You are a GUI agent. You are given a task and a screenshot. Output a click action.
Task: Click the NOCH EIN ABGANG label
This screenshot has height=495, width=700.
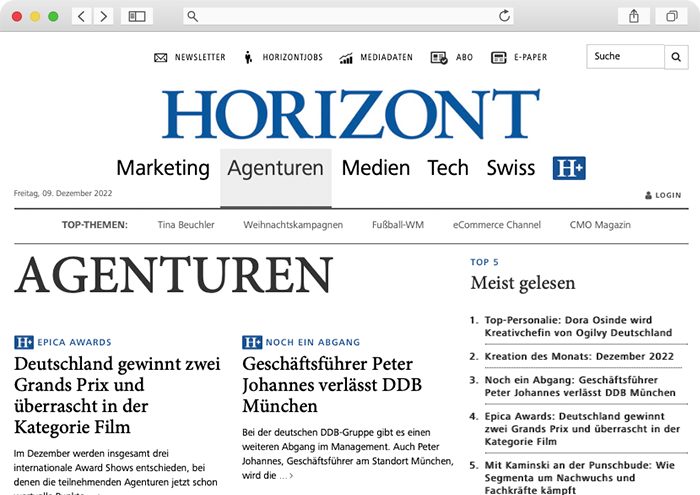312,342
